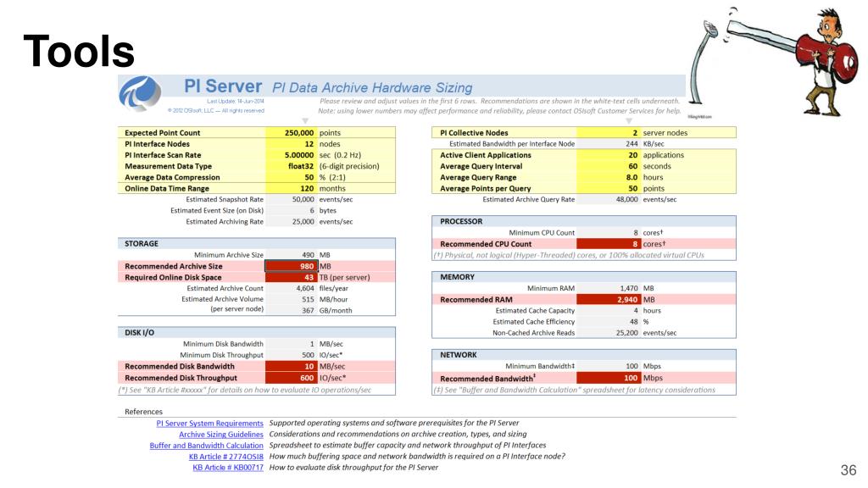Click Recommended Archive Size 980 cell
The height and width of the screenshot is (488, 868).
tap(292, 266)
